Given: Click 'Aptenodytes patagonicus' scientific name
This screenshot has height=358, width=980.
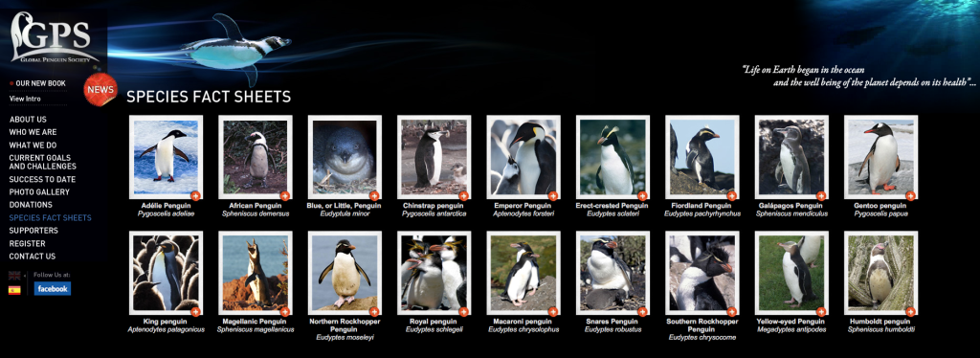Looking at the screenshot, I should [x=166, y=329].
